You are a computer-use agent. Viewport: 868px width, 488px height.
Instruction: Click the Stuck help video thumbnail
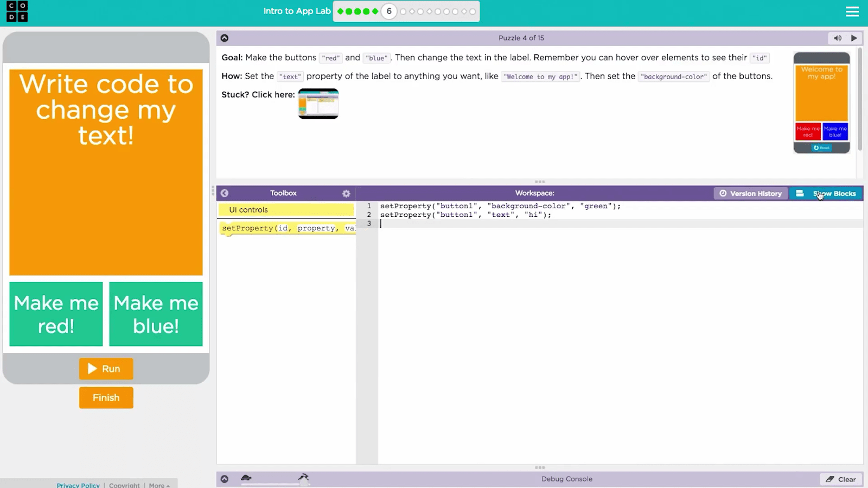[318, 104]
